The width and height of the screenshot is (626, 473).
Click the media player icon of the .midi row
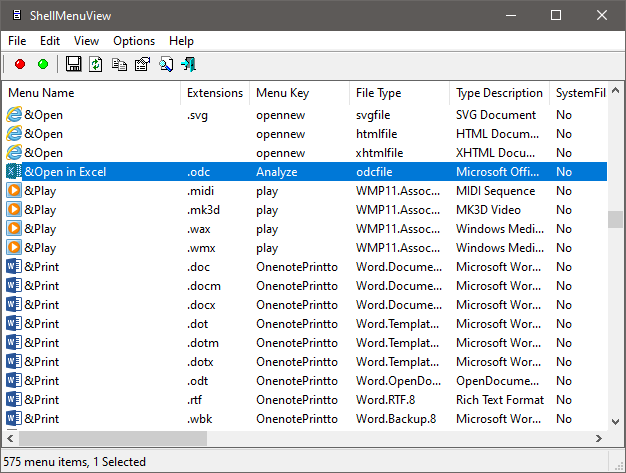pos(14,190)
